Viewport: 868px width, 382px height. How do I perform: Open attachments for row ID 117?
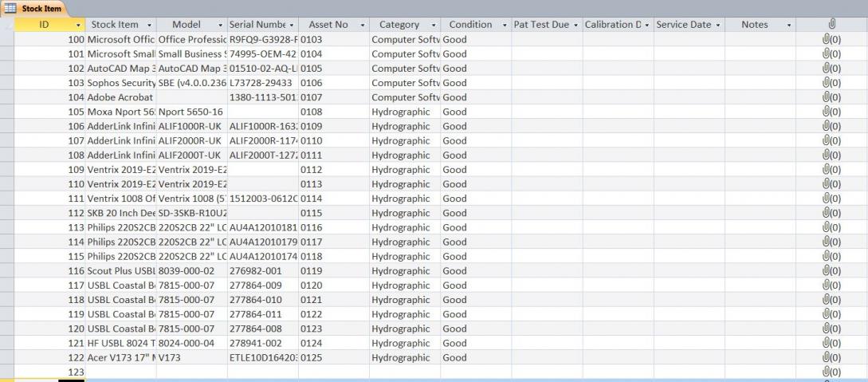click(x=831, y=286)
